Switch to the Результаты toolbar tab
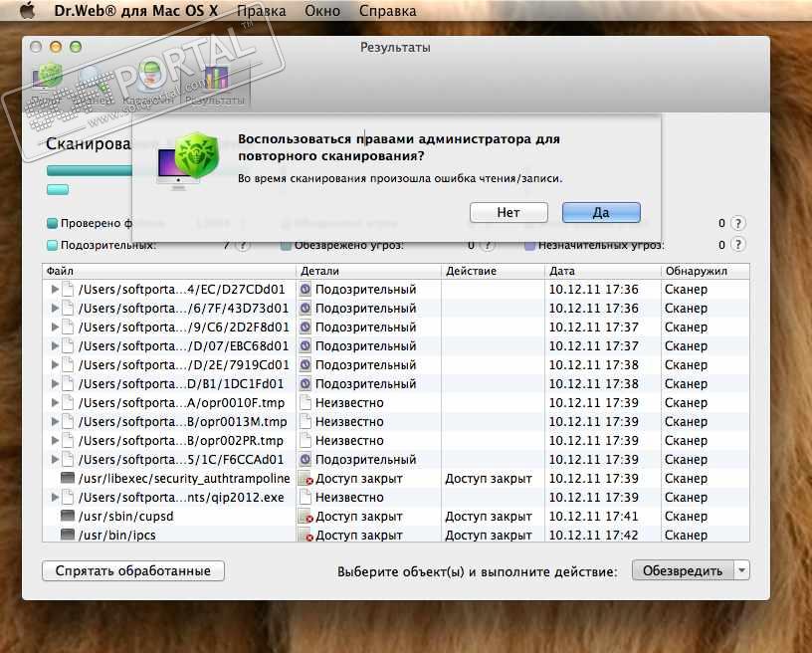The image size is (812, 653). point(215,86)
